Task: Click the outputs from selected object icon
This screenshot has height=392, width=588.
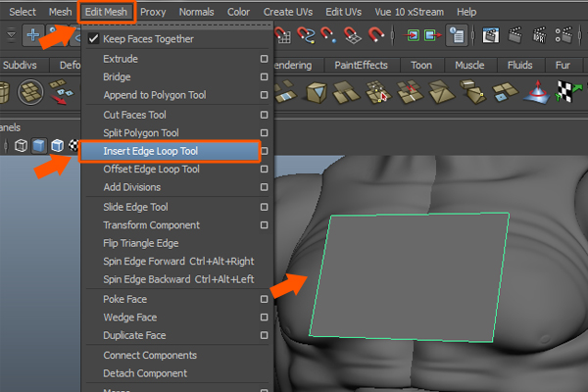Action: coord(433,35)
